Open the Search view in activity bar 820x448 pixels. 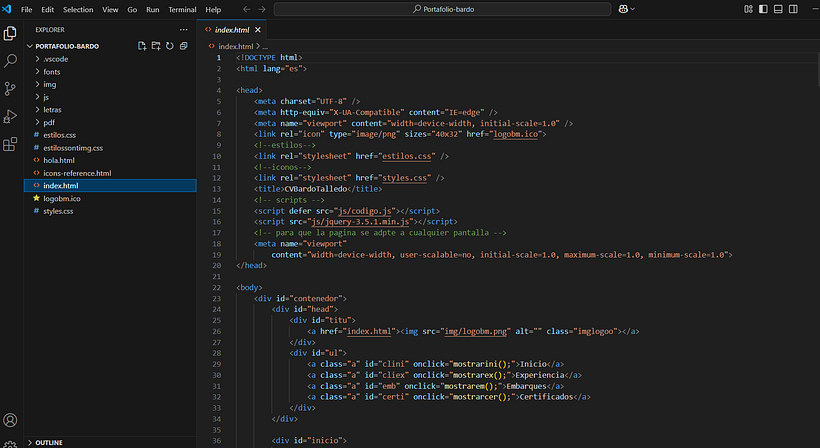coord(10,61)
